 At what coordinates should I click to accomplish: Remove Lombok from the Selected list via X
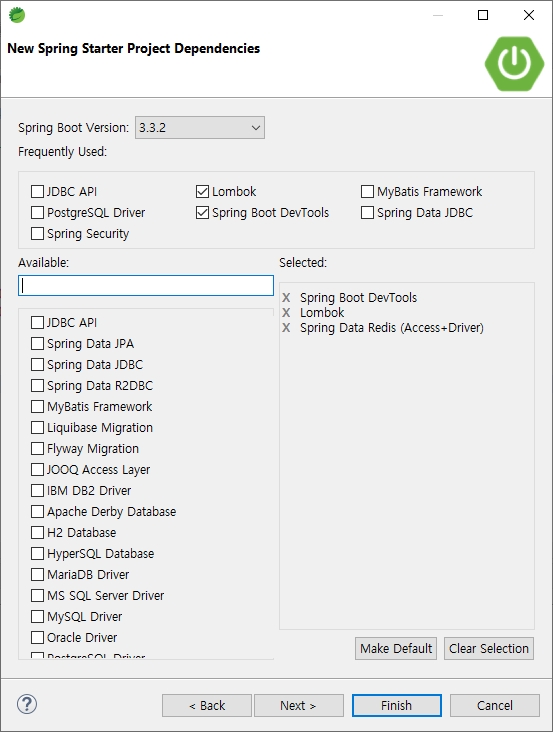coord(286,312)
